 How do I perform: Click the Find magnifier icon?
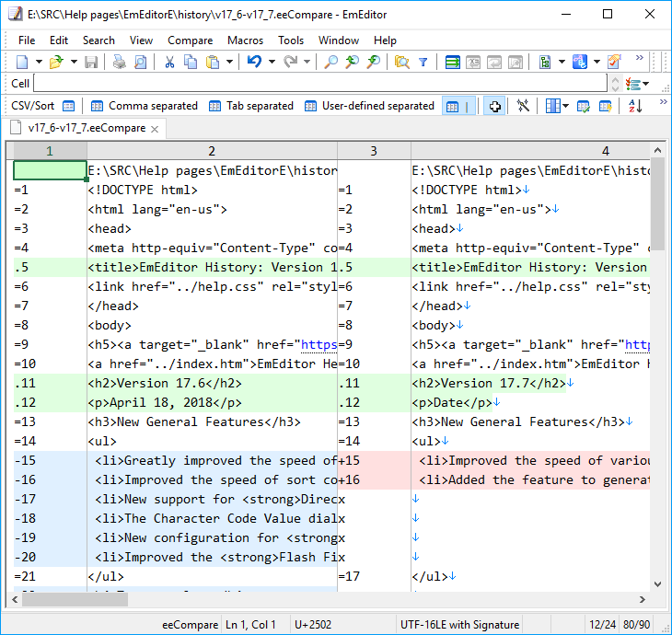coord(330,62)
